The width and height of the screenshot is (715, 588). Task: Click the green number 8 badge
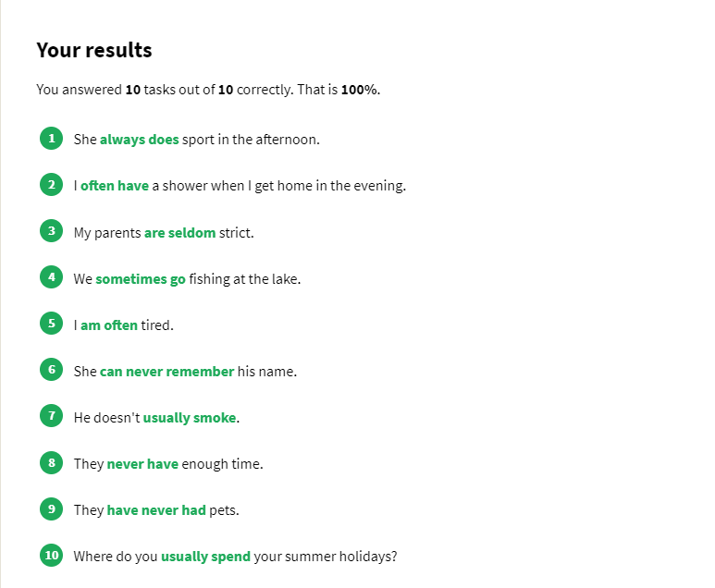click(x=52, y=462)
